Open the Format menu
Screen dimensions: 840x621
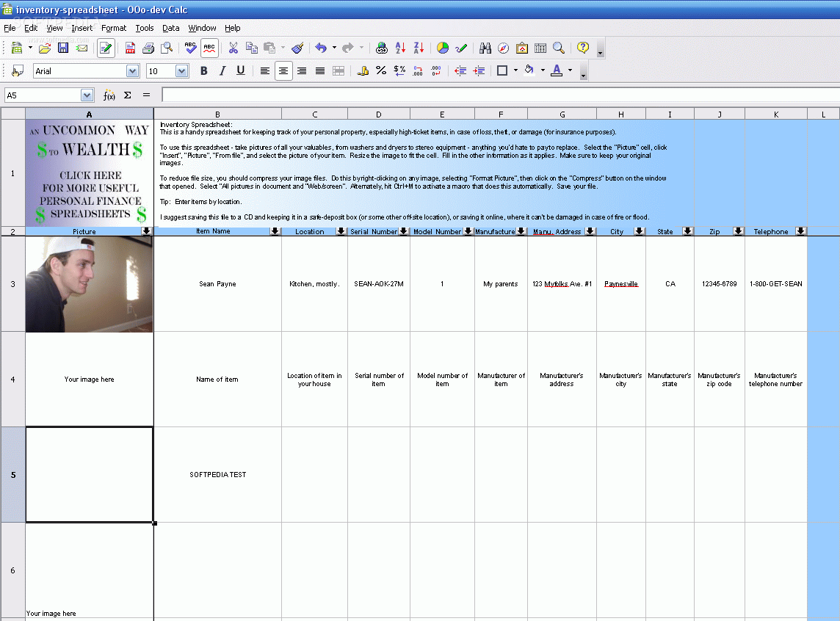pyautogui.click(x=114, y=28)
